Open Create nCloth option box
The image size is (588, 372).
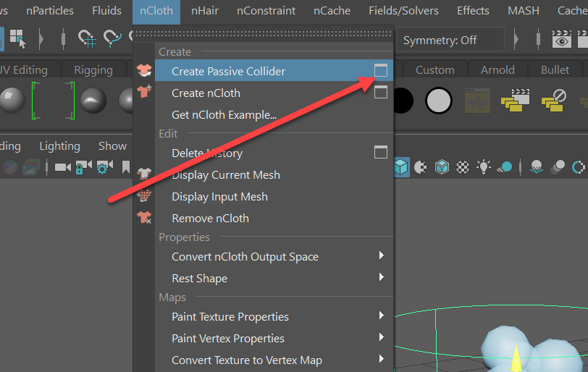pos(381,92)
